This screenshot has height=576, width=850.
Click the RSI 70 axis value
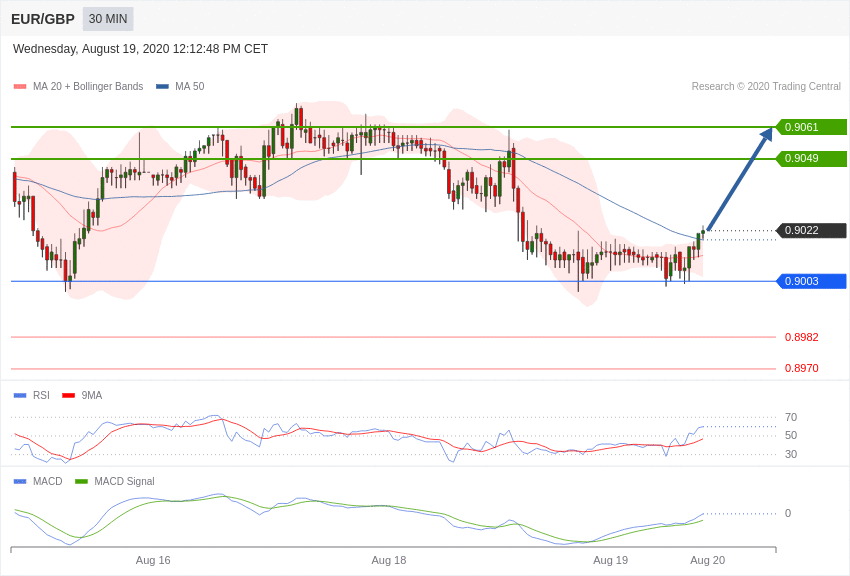click(x=791, y=417)
